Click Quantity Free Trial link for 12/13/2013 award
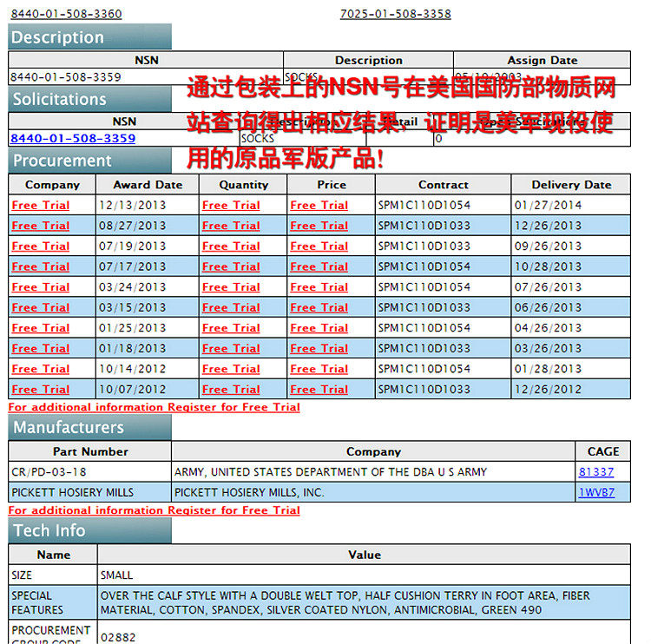651x644 pixels. tap(231, 205)
